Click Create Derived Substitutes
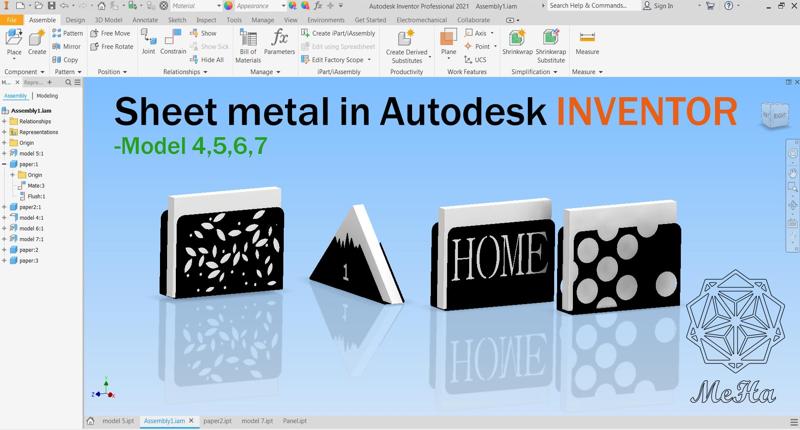 point(407,46)
